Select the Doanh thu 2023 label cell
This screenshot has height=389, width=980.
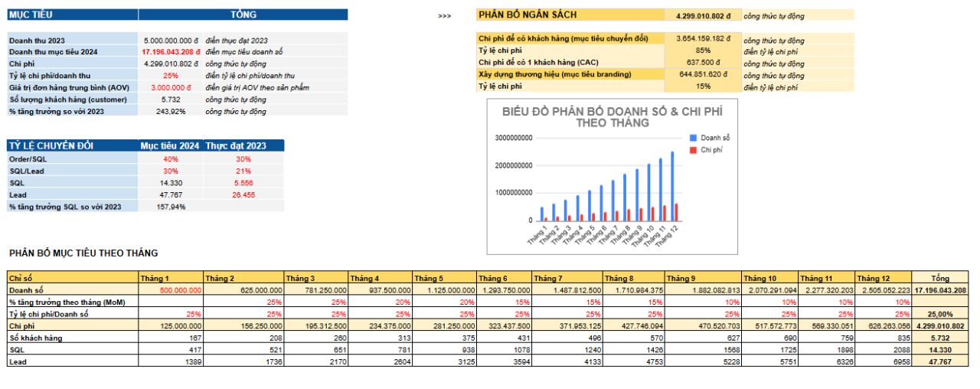pyautogui.click(x=73, y=40)
